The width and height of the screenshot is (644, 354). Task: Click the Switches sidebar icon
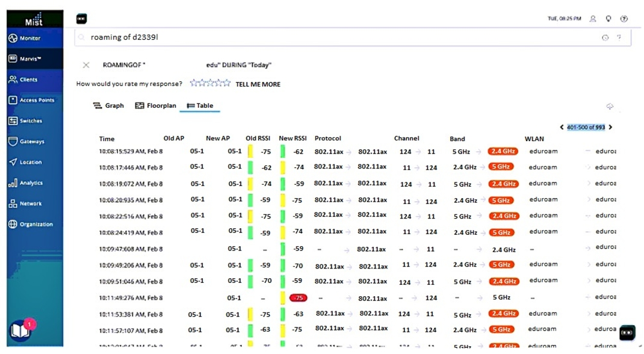click(13, 120)
